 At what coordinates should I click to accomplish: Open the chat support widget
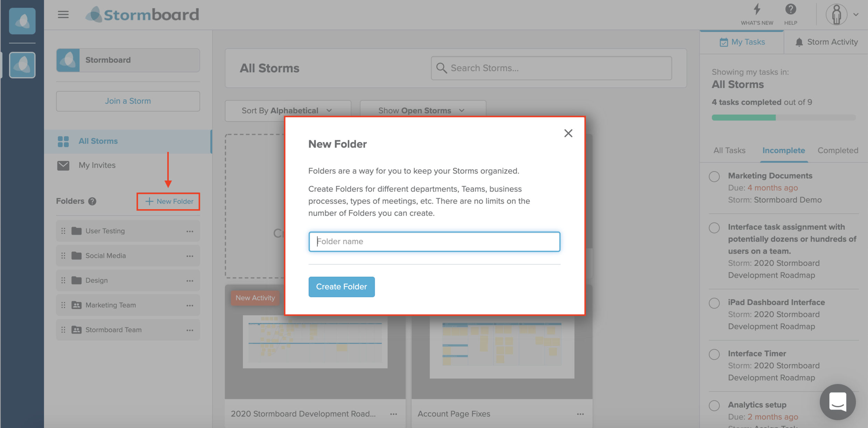[x=837, y=402]
